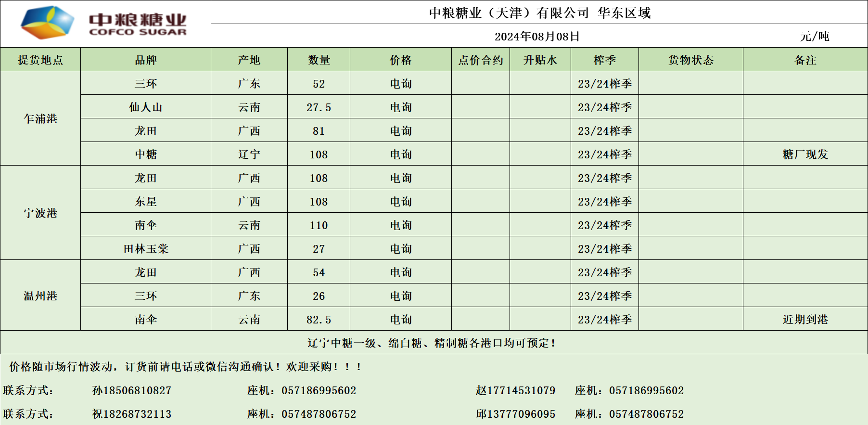Click the 备注 column header
This screenshot has width=868, height=425.
(x=805, y=60)
